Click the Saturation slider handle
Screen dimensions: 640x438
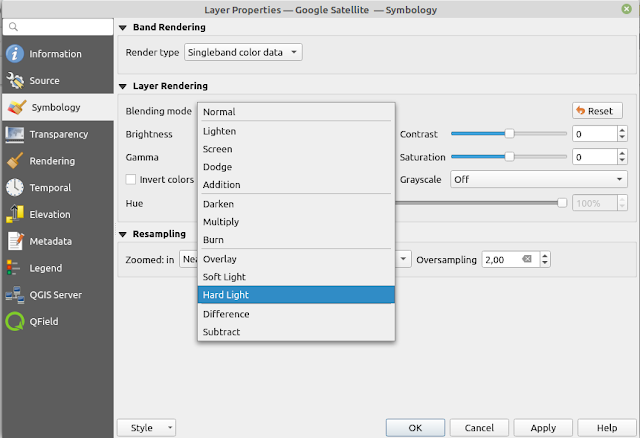tap(509, 156)
